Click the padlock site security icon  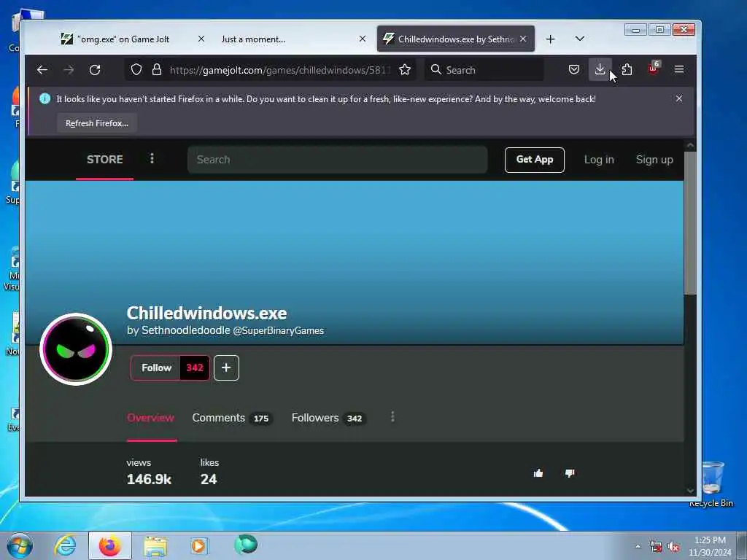[x=156, y=69]
